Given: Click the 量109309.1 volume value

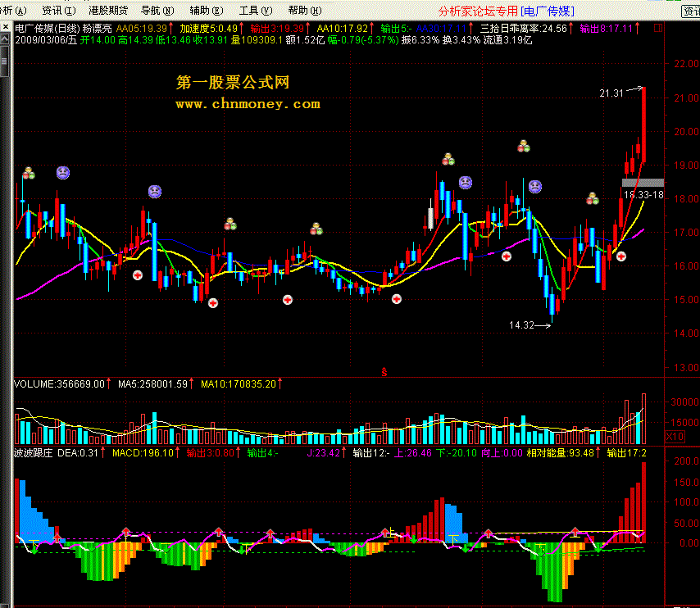Looking at the screenshot, I should click(257, 40).
